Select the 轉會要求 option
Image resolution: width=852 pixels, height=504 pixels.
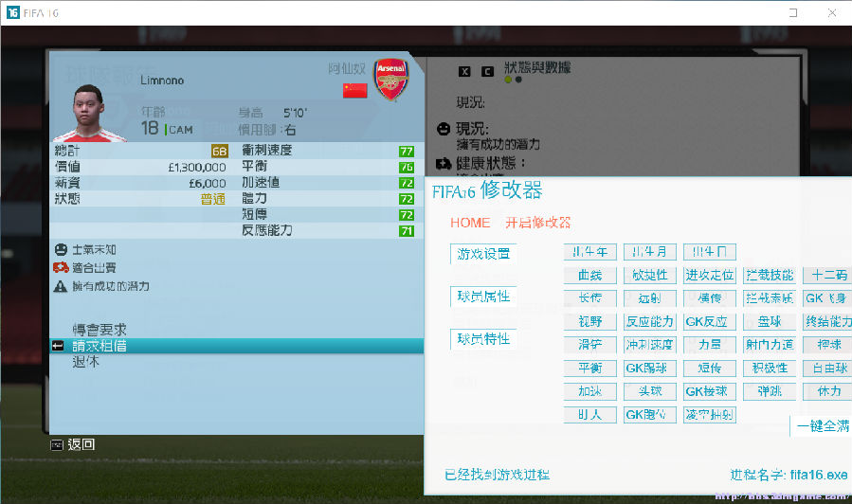[x=100, y=330]
